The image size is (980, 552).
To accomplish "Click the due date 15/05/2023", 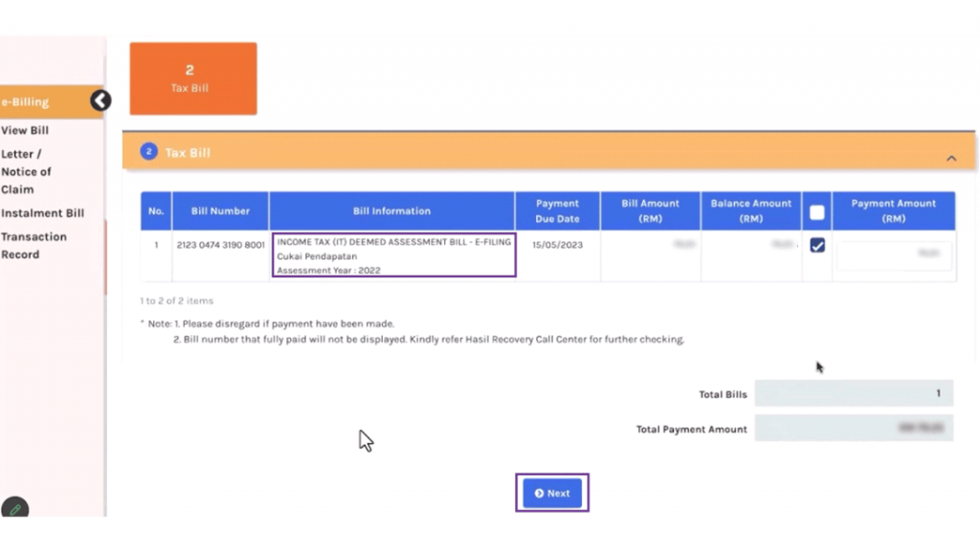I will point(558,245).
